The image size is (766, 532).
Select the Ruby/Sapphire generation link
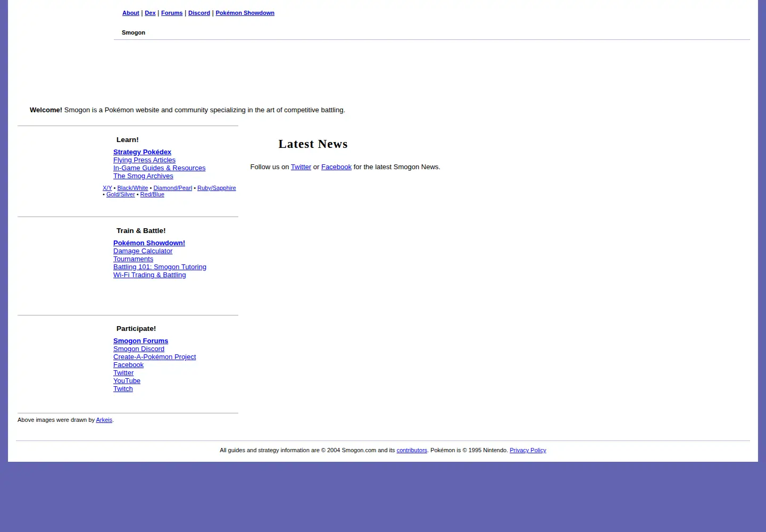[x=217, y=188]
